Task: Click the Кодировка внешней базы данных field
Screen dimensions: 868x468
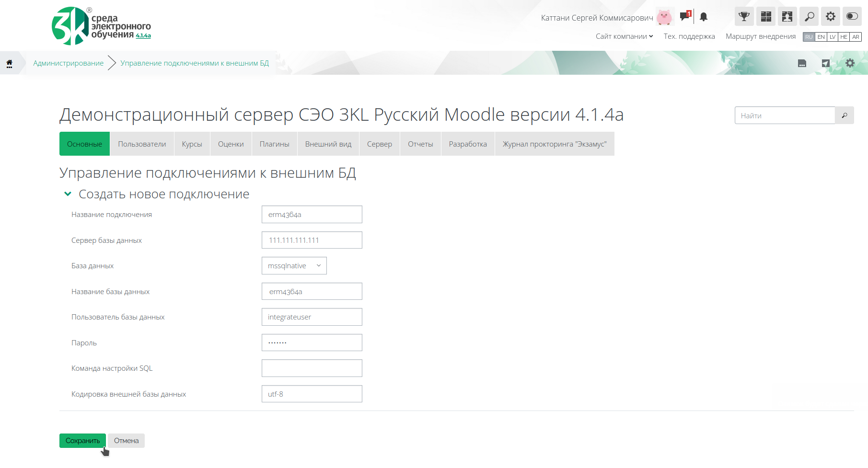Action: coord(312,394)
